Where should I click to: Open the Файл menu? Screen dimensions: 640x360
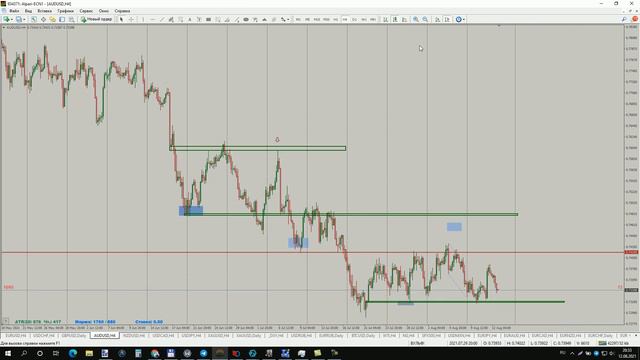click(x=14, y=11)
